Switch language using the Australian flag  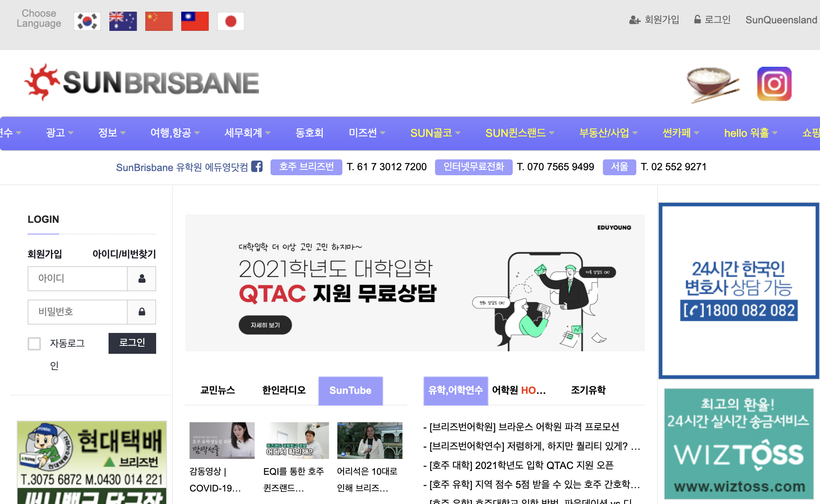point(123,21)
